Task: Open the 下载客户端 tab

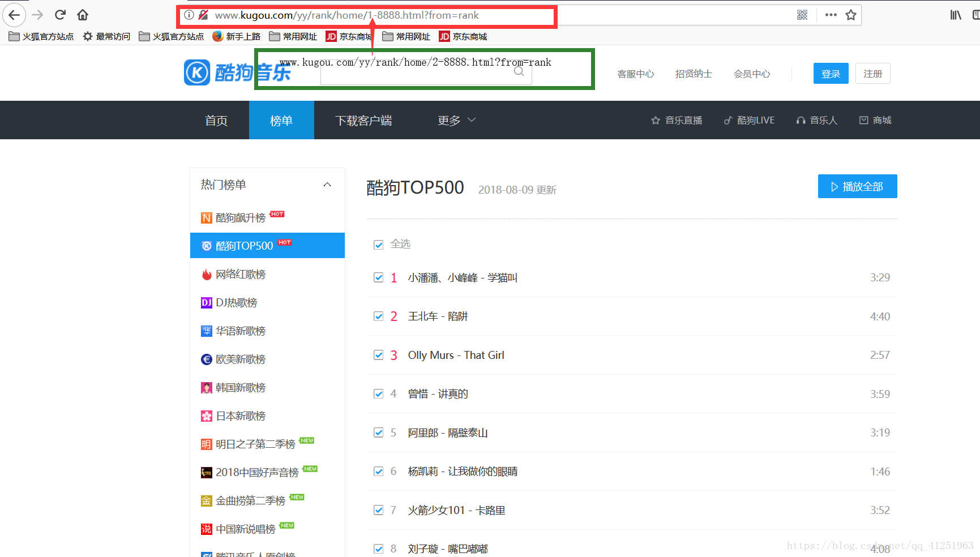Action: (x=363, y=120)
